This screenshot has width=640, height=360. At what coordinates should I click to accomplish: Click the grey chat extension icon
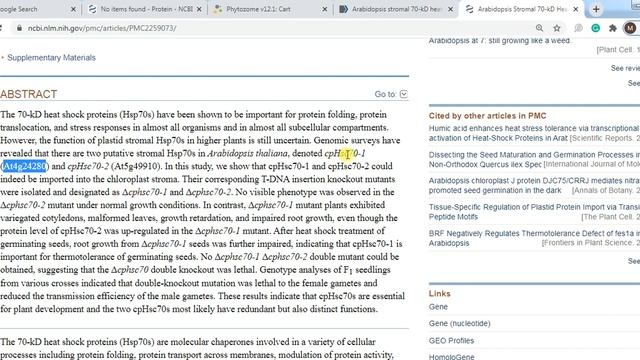coord(578,28)
